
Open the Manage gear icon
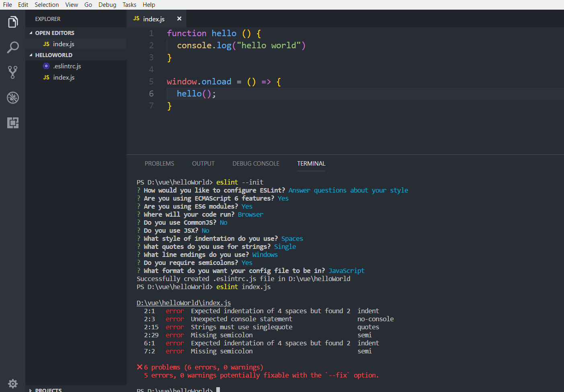13,384
